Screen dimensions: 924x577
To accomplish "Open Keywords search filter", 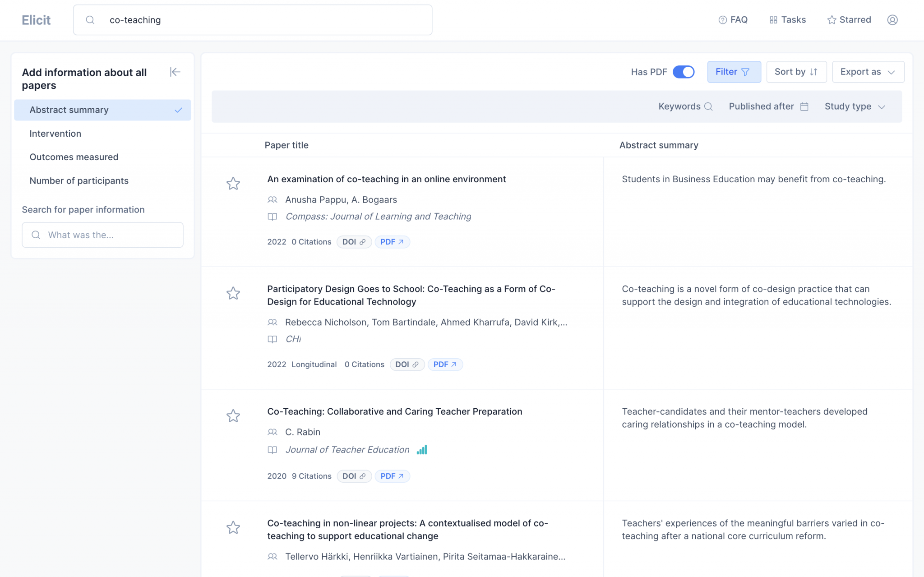I will 685,106.
